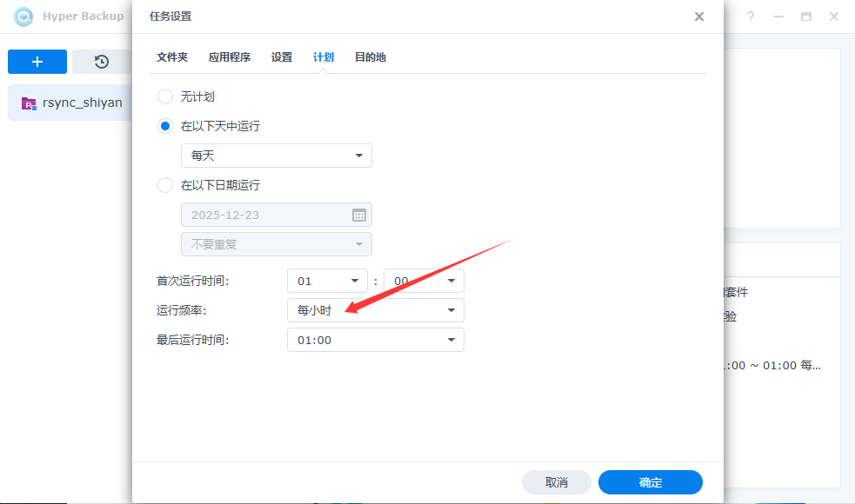The image size is (855, 504).
Task: Click the Hyper Backup app logo
Action: click(x=23, y=17)
